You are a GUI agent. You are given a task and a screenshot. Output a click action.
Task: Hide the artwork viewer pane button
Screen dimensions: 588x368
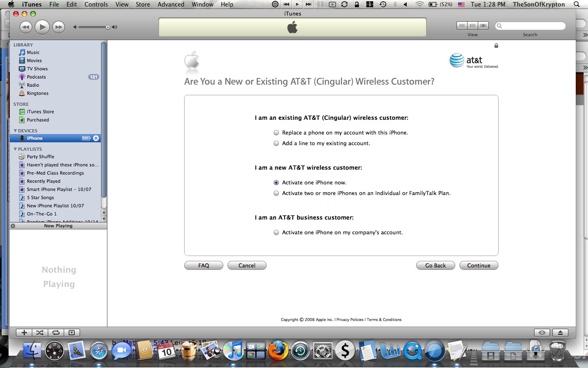click(x=72, y=332)
